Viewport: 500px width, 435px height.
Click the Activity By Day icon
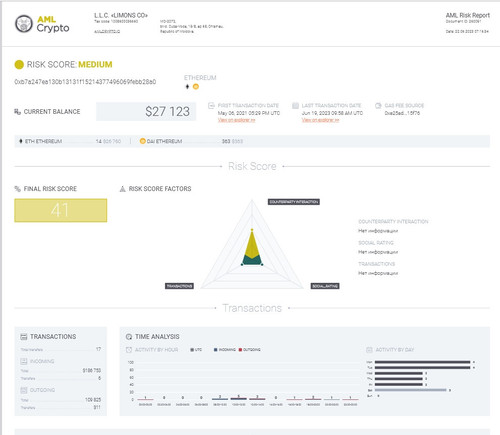[369, 350]
